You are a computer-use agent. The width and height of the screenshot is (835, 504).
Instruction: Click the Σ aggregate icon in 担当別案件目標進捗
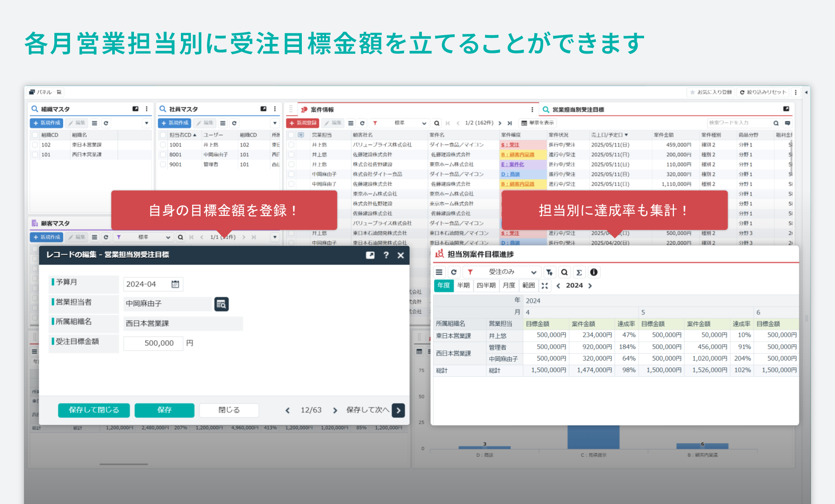click(579, 272)
